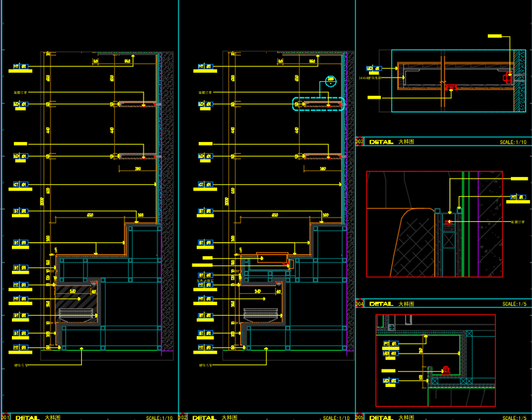Select the cyan-framed shelf drawing of detail 003
The height and width of the screenshot is (420, 532).
pyautogui.click(x=458, y=80)
